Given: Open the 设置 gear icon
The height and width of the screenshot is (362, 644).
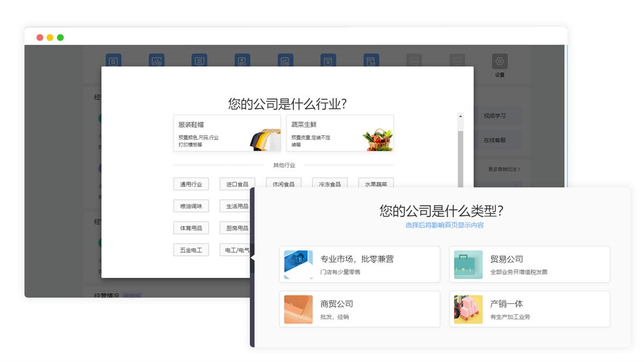Looking at the screenshot, I should (500, 61).
